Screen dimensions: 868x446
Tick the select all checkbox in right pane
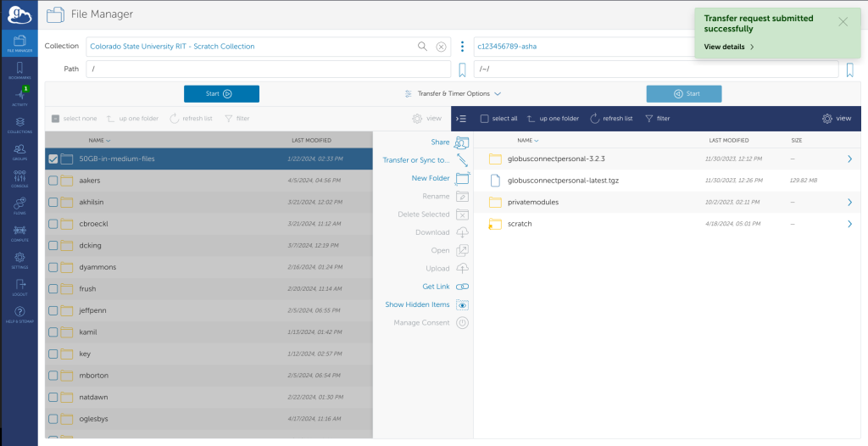click(485, 119)
